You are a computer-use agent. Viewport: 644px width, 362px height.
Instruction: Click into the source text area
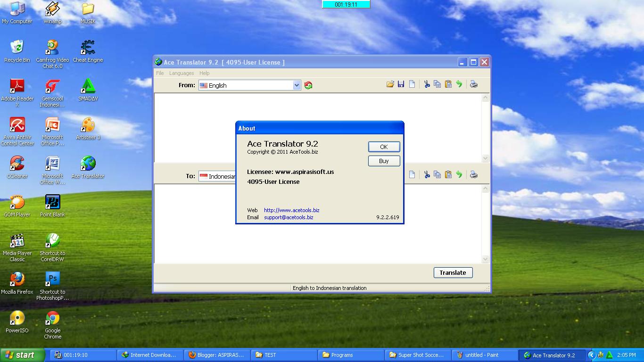(x=318, y=127)
